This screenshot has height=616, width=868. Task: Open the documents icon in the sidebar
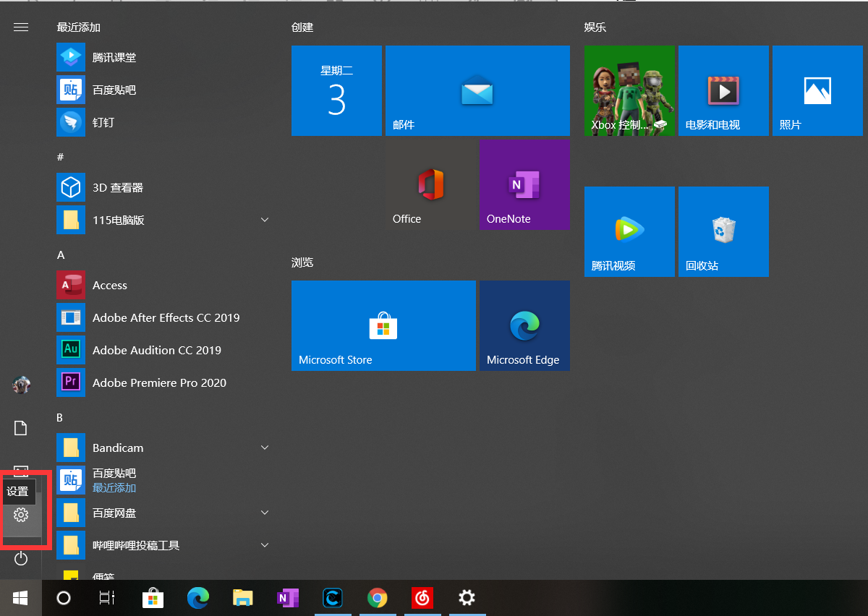click(21, 428)
